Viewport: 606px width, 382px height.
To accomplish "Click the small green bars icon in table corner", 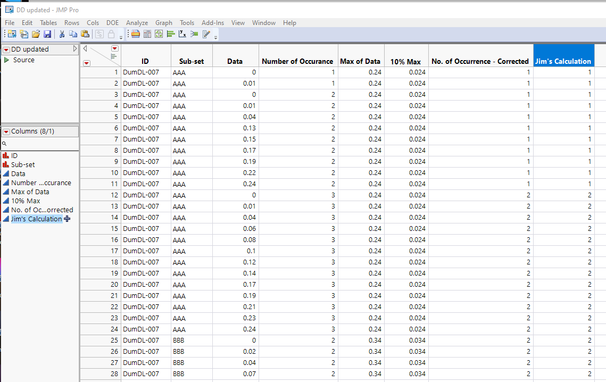I will click(114, 56).
